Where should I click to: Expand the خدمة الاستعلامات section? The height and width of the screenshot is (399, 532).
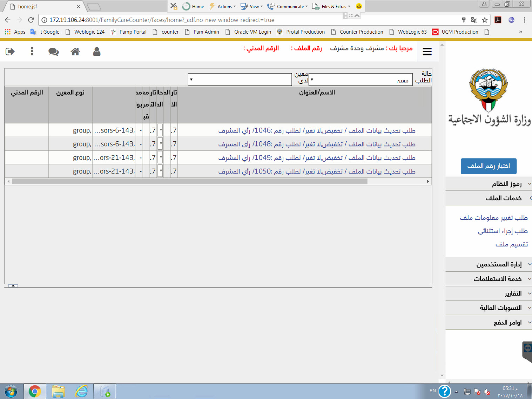(489, 279)
